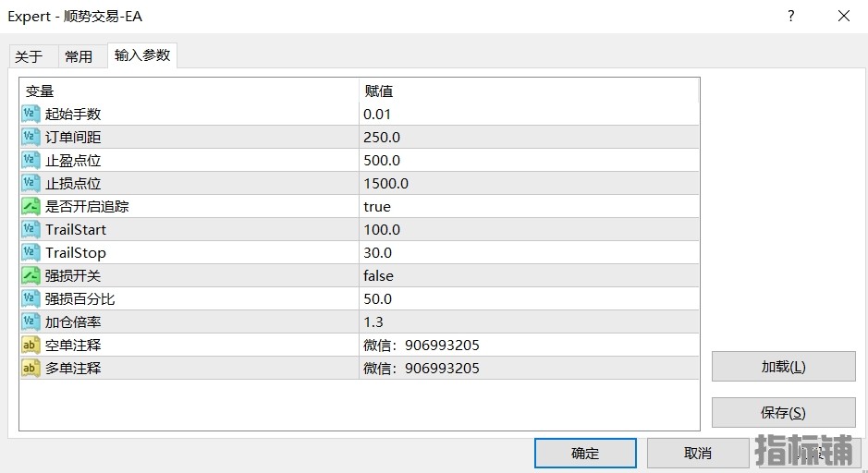The image size is (868, 473).
Task: Click the variable icon beside 起始手数
Action: point(31,114)
